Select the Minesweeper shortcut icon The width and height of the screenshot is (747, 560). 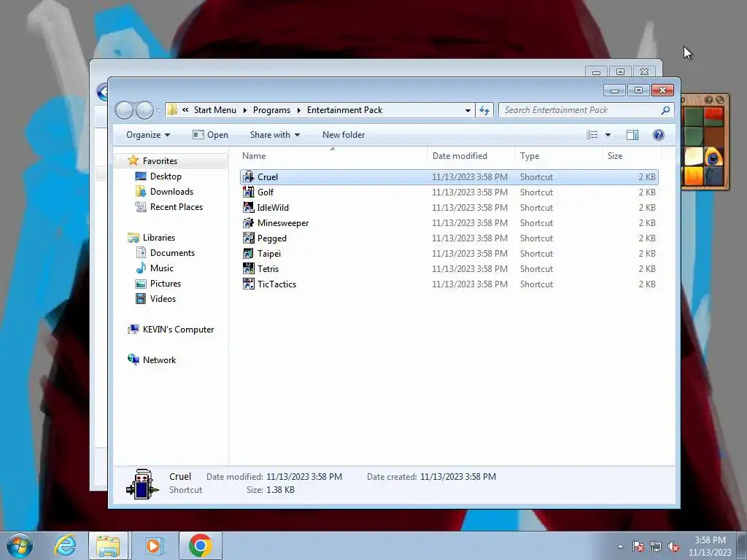pyautogui.click(x=248, y=223)
